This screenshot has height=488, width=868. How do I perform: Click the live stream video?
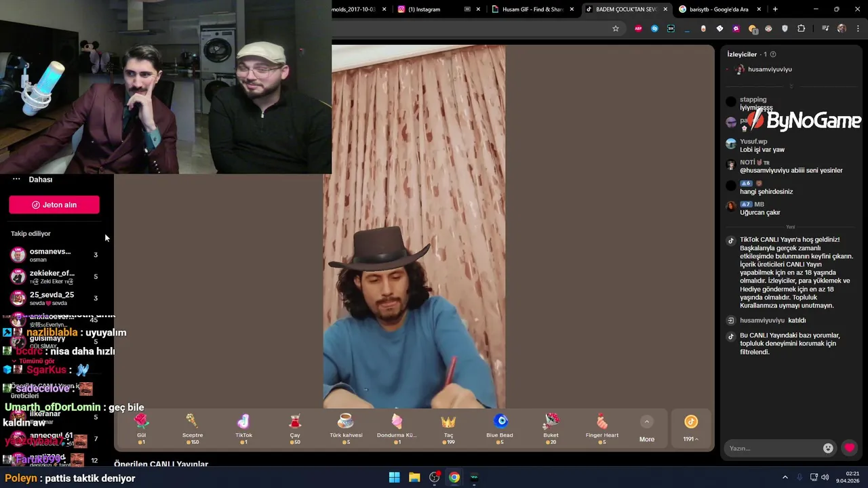(414, 227)
